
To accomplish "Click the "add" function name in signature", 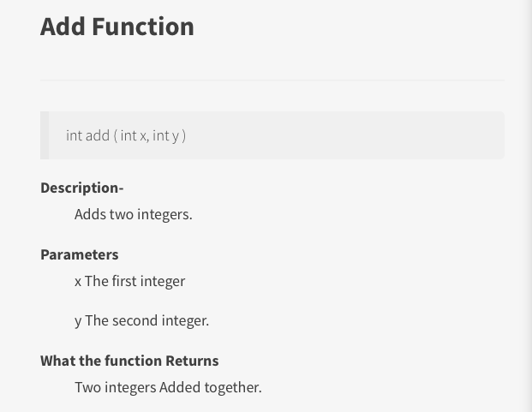I will coord(98,135).
